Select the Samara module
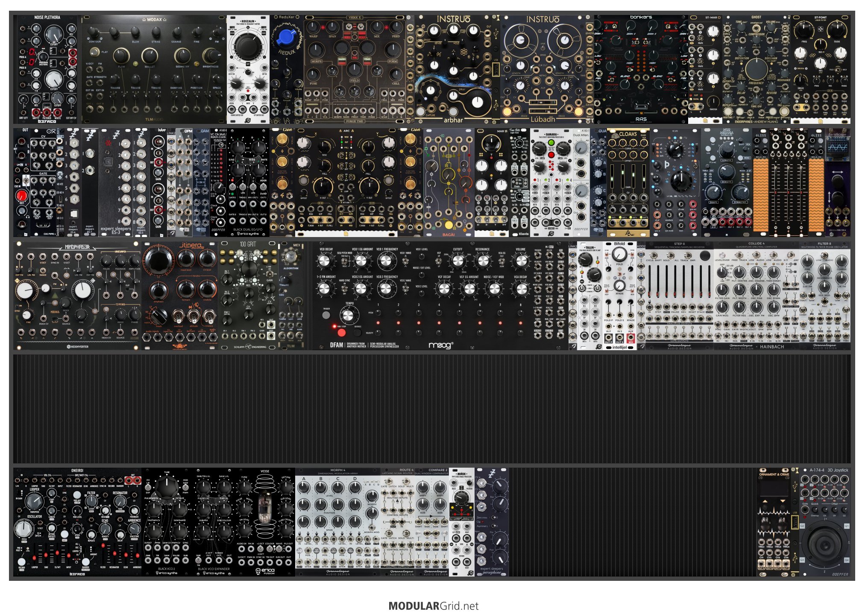 [551, 182]
